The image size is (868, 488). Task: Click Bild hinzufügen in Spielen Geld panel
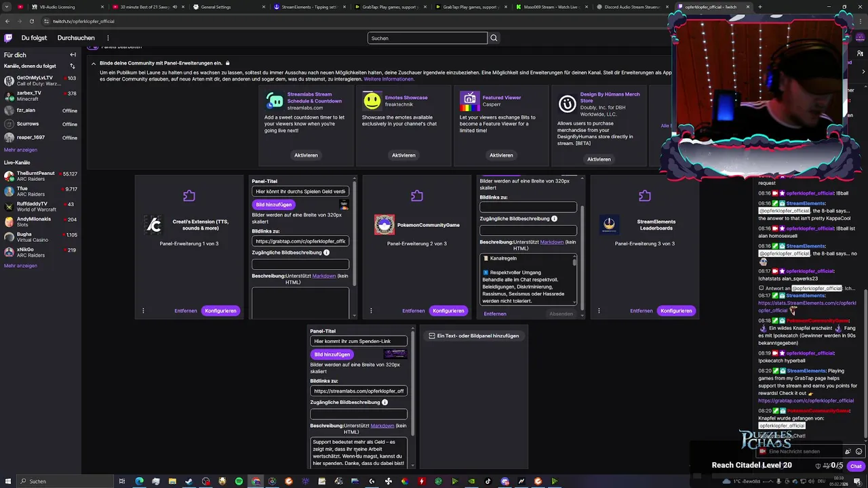[x=273, y=205]
